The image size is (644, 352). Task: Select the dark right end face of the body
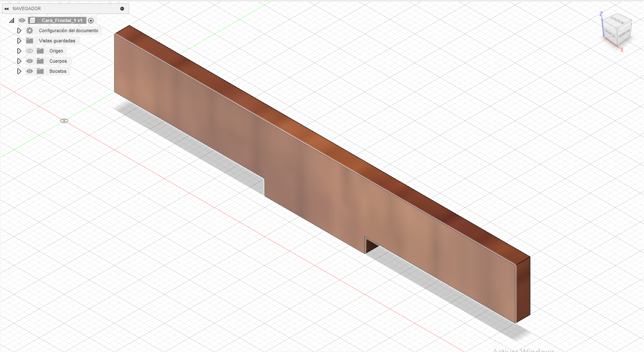[523, 290]
